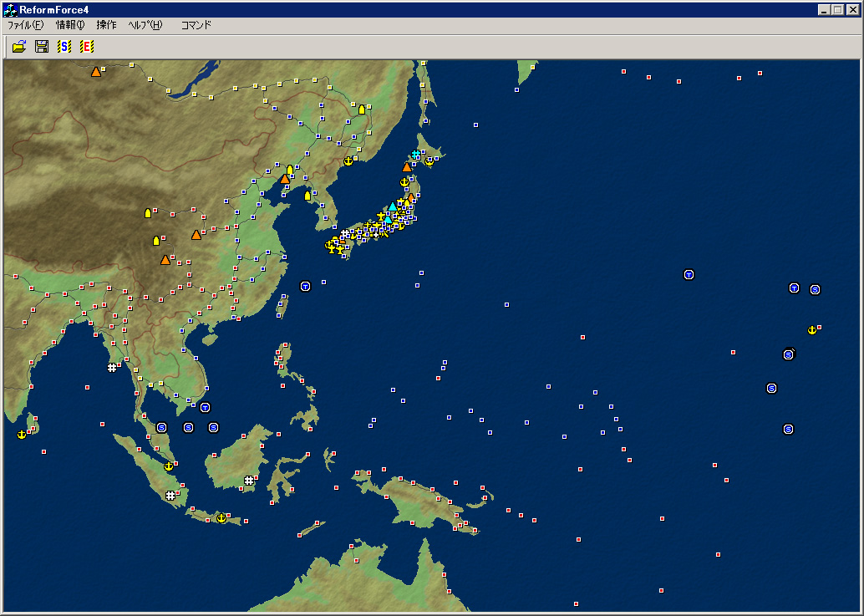The width and height of the screenshot is (864, 616).
Task: Select the upper cyan triangle in central Honshu
Action: coord(393,207)
